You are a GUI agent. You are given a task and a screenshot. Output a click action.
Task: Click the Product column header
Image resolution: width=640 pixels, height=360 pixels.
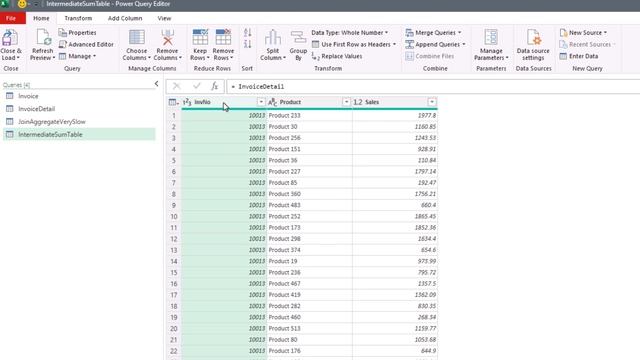click(x=309, y=102)
